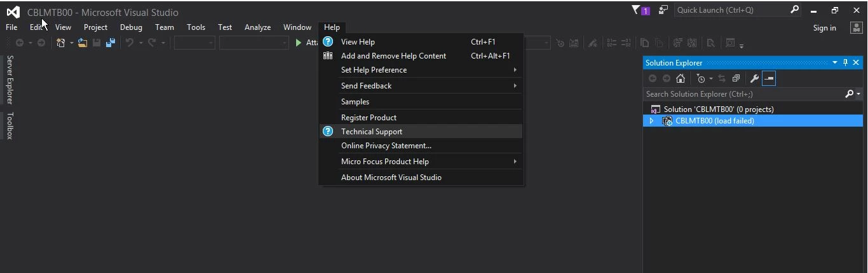
Task: Click the Home icon in Solution Explorer
Action: pos(681,78)
